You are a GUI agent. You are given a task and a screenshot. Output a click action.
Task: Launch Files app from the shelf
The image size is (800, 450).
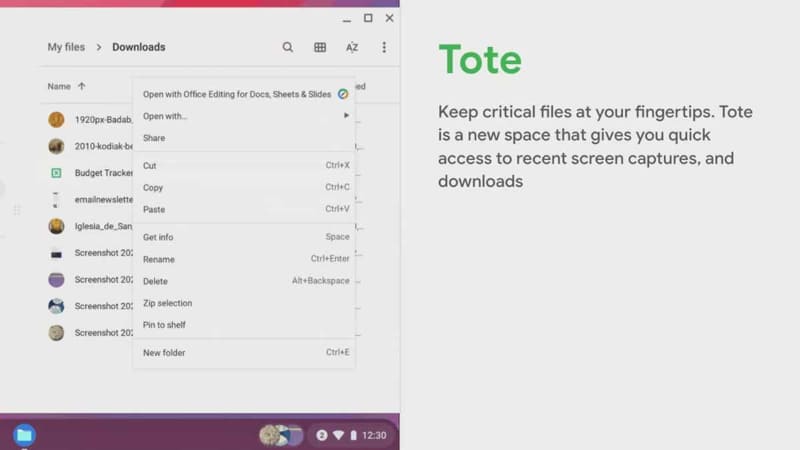tap(24, 435)
